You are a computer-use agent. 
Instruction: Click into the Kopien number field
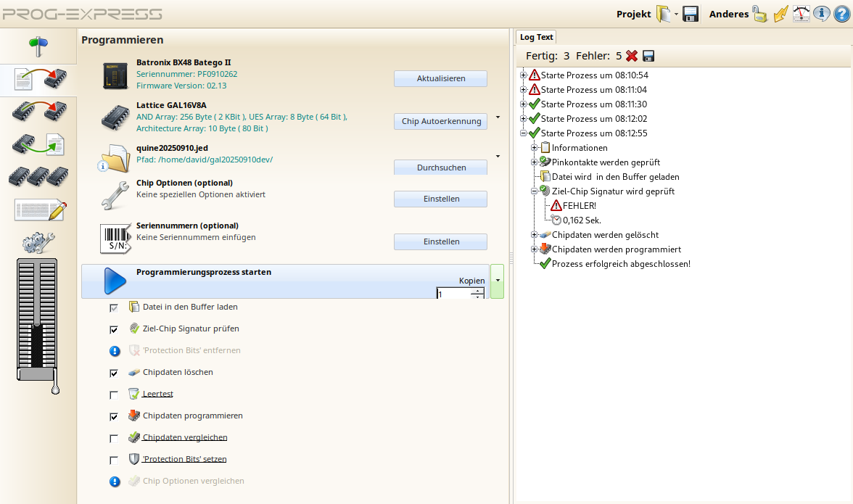(453, 294)
